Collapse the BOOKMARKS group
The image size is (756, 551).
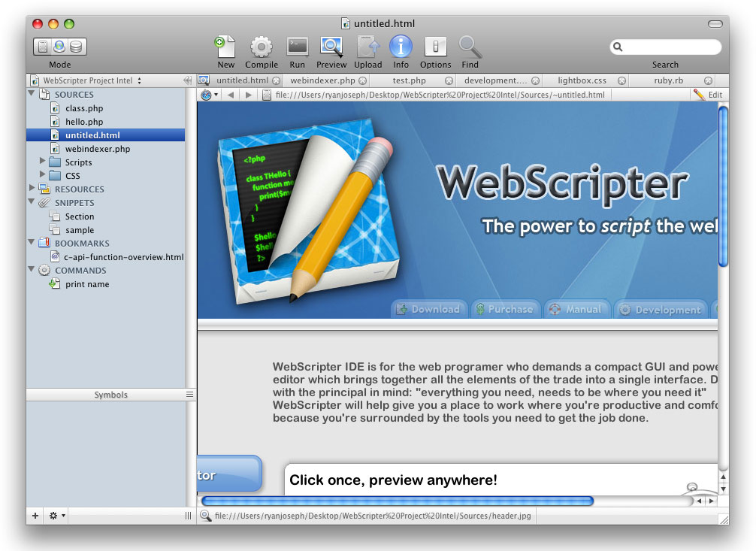pyautogui.click(x=32, y=242)
